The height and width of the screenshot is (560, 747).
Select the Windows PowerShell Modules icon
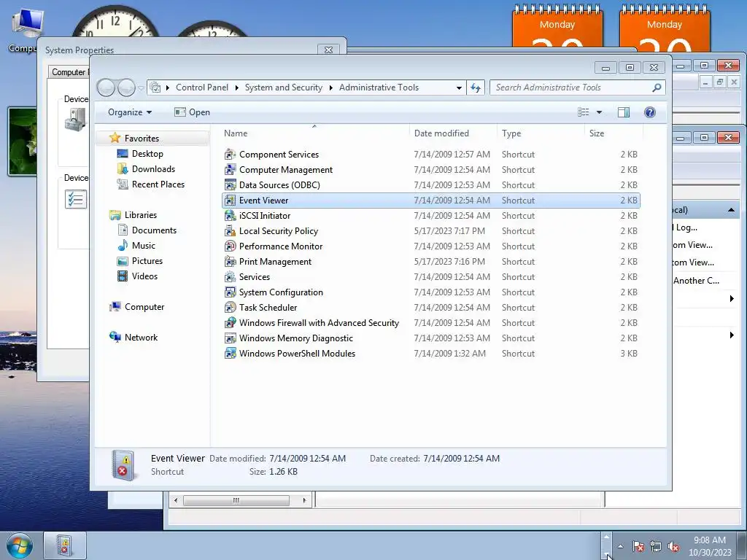[x=230, y=354]
